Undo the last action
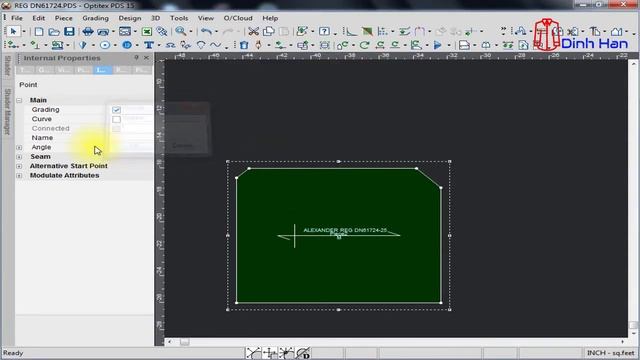The height and width of the screenshot is (360, 640). 207,31
